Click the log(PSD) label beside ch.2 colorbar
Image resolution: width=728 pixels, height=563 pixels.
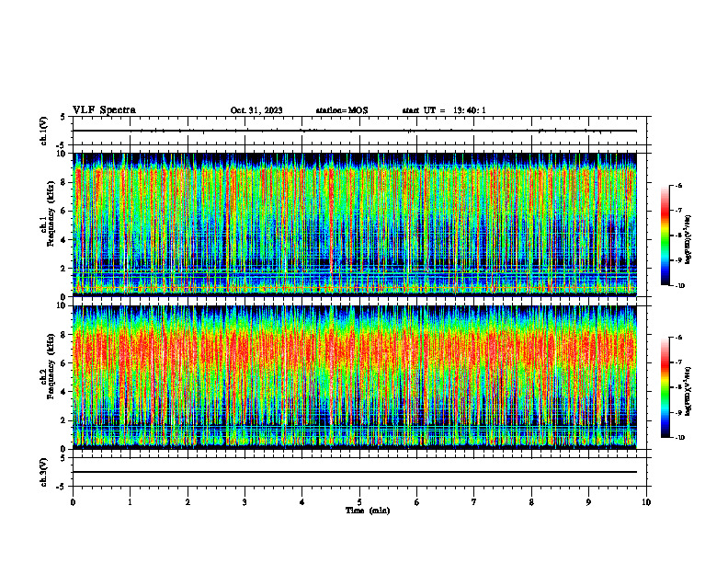tap(688, 391)
